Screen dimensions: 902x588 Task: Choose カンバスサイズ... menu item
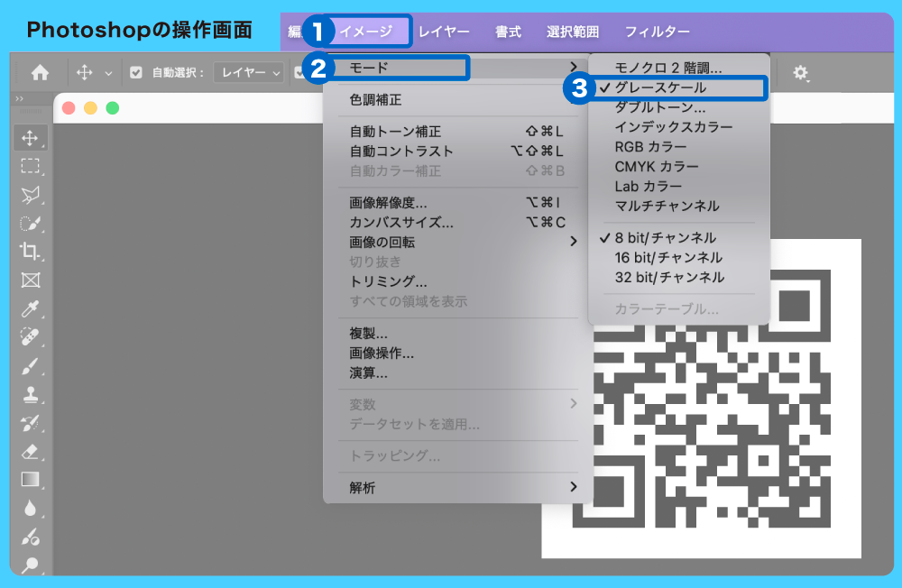(x=456, y=223)
